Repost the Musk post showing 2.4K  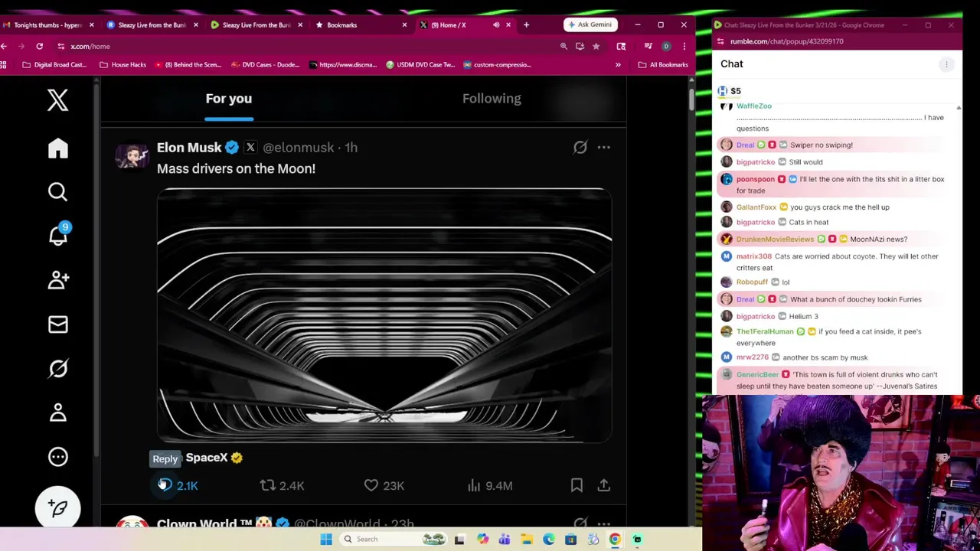tap(282, 485)
